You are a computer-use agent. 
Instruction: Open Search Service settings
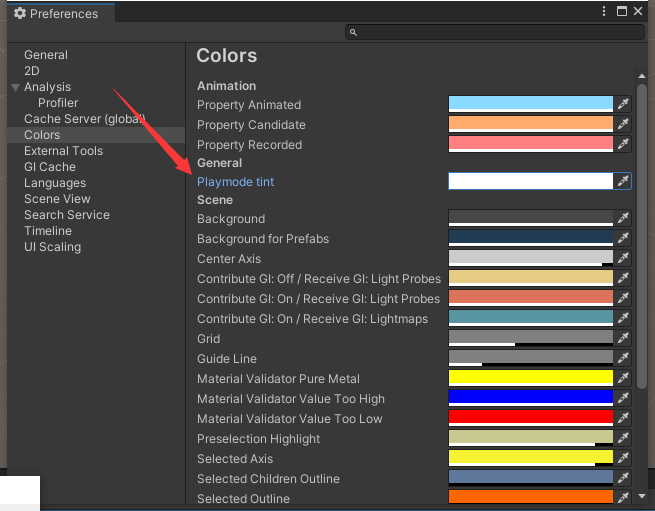(x=67, y=215)
